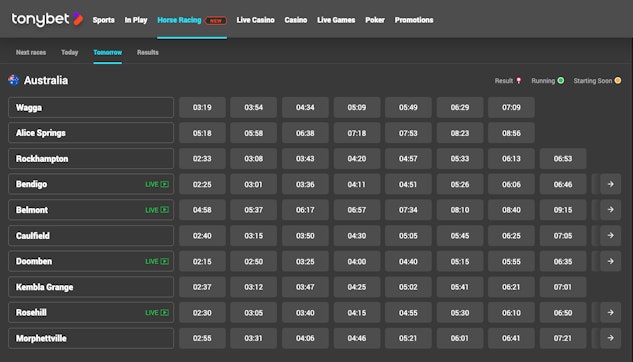
Task: Select the Doomben 04:00 race
Action: tap(356, 261)
